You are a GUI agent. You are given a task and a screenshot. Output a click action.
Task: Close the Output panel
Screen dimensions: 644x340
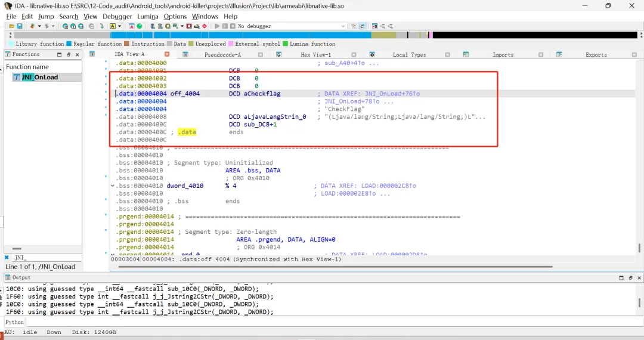coord(639,278)
